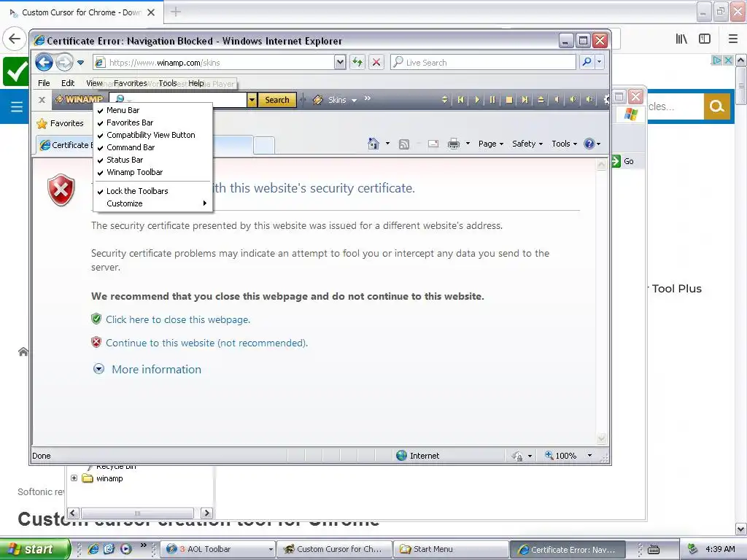
Task: Click Winamp next track button
Action: coord(525,99)
